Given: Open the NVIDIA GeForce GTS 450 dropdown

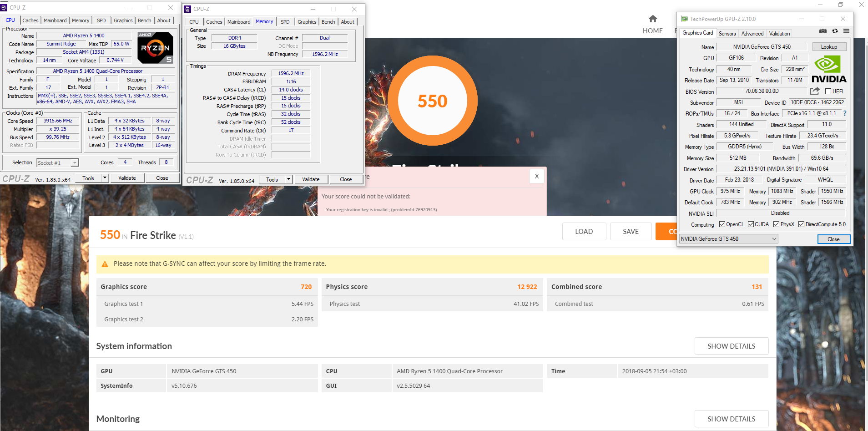Looking at the screenshot, I should coord(728,239).
